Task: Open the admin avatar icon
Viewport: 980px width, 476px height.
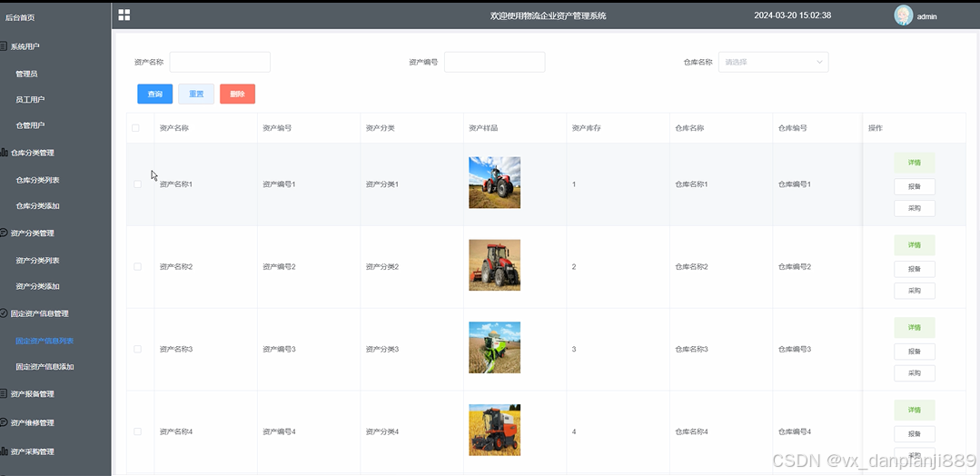Action: pos(903,15)
